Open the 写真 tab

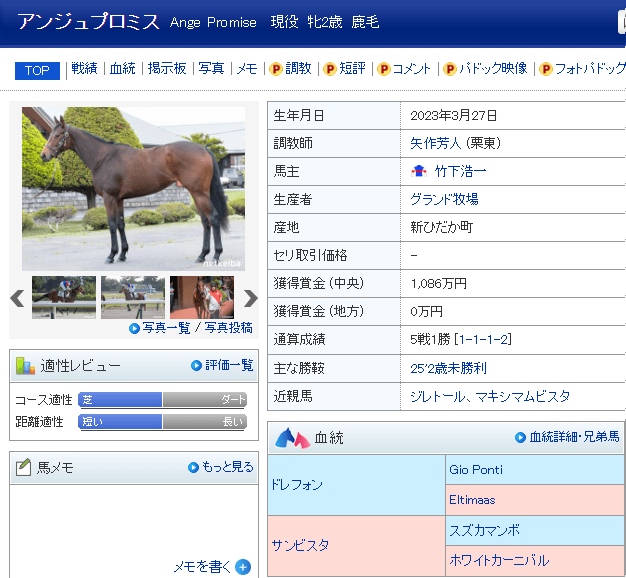coord(211,69)
